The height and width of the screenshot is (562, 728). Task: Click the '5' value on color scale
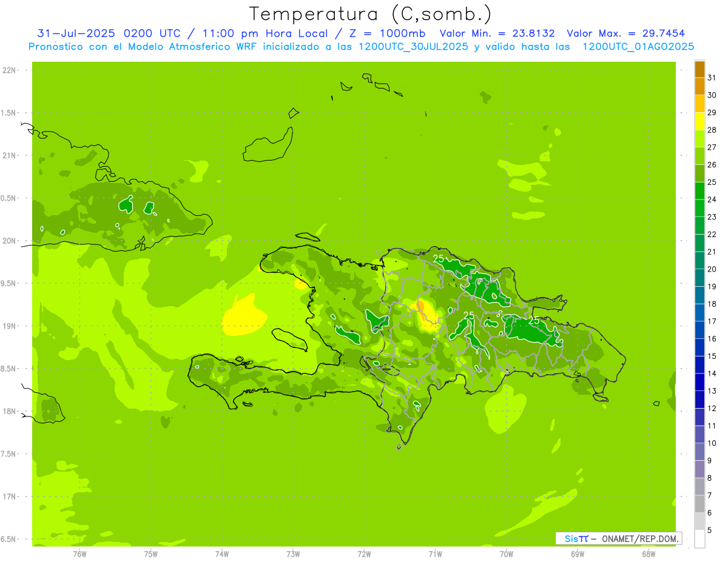pos(709,530)
